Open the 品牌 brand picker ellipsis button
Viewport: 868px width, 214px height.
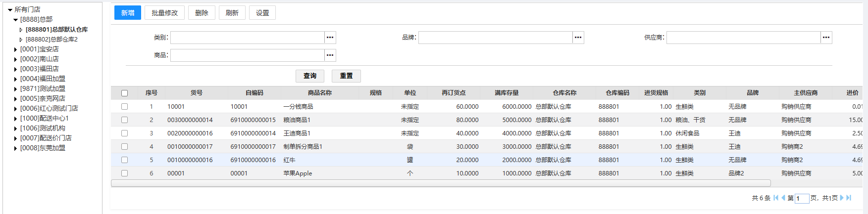click(x=578, y=38)
